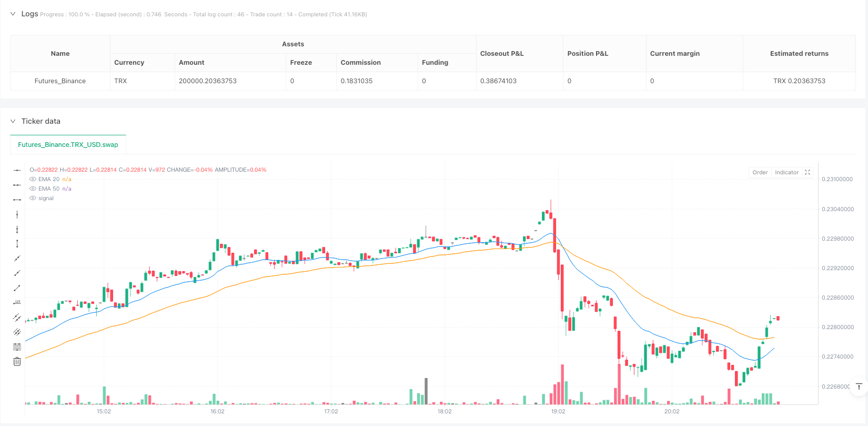Click price axis label 0.23100000

point(837,179)
